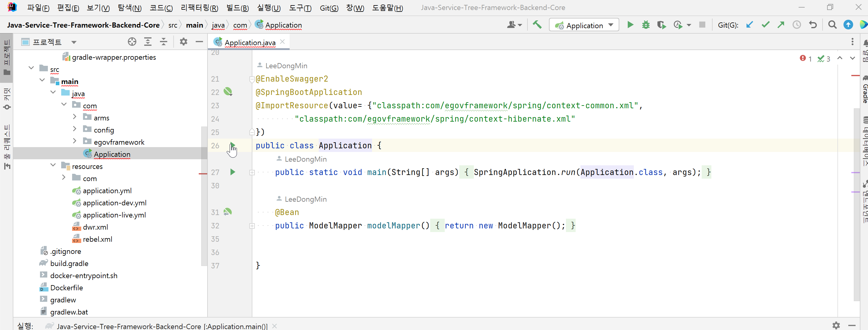868x330 pixels.
Task: Click com breadcrumb in navigation bar
Action: coord(240,25)
